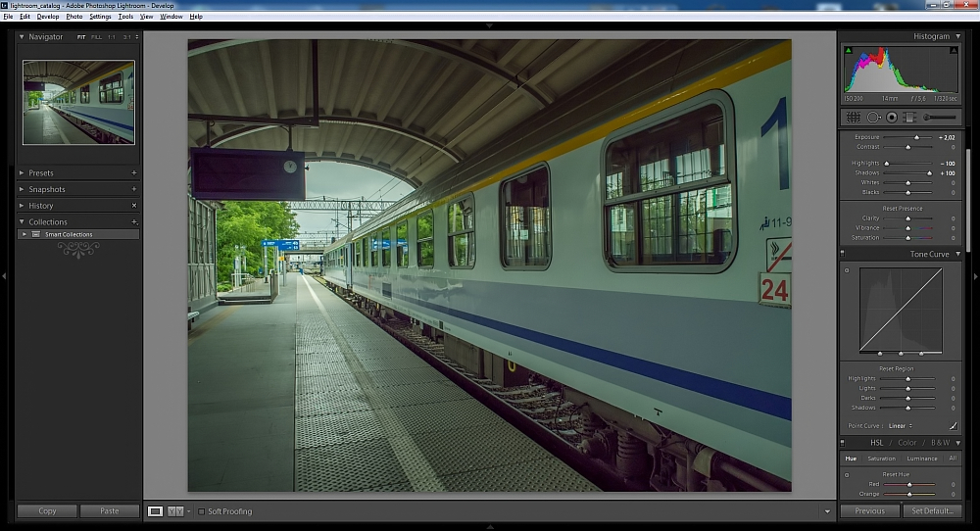Viewport: 980px width, 531px height.
Task: Enable the Soft Proofing checkbox
Action: (202, 511)
